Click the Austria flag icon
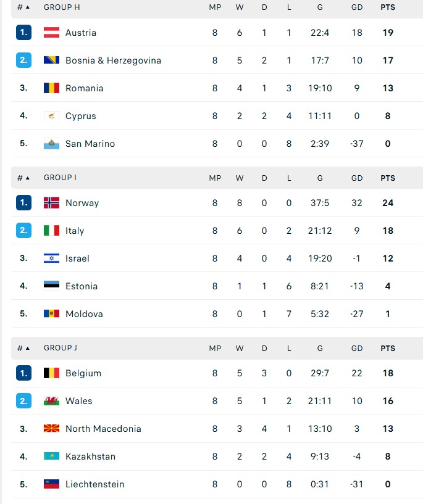The width and height of the screenshot is (423, 504). coord(51,33)
